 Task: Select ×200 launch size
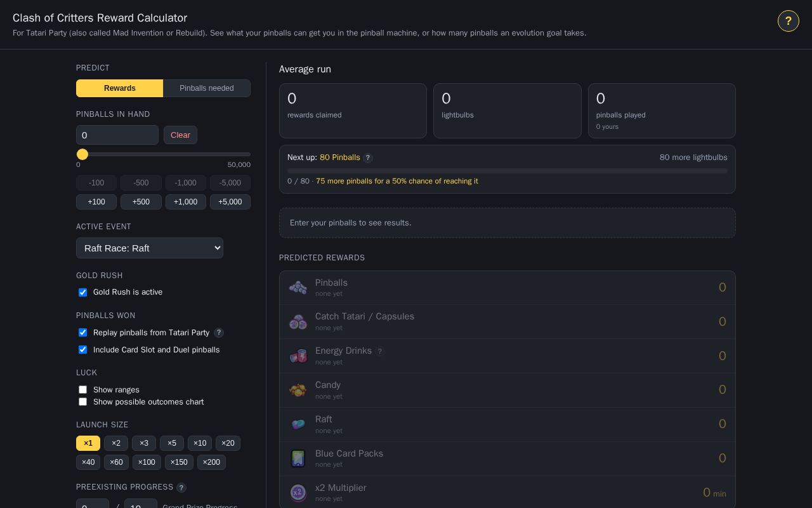[211, 462]
